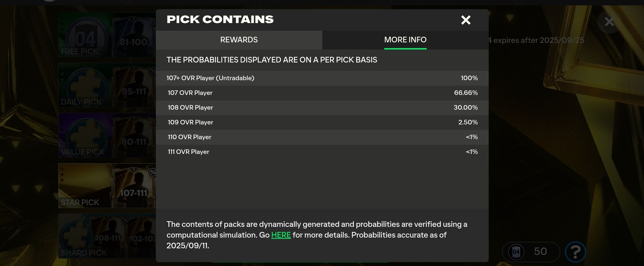Click the Daily Pick puzzle piece icon
This screenshot has height=266, width=644.
(x=86, y=86)
